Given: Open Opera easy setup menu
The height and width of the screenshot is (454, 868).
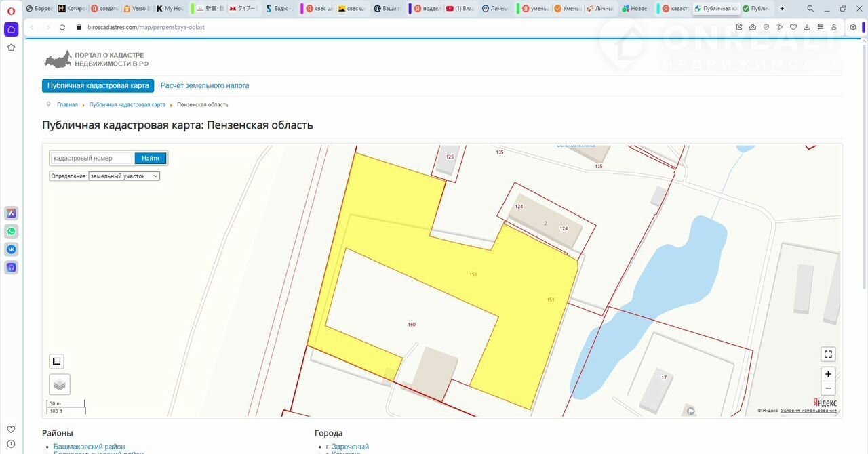Looking at the screenshot, I should (821, 27).
